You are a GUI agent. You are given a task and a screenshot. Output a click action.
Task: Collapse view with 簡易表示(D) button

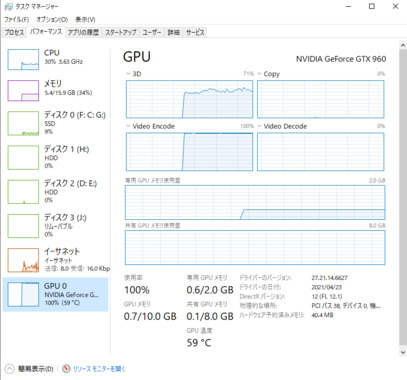[35, 369]
